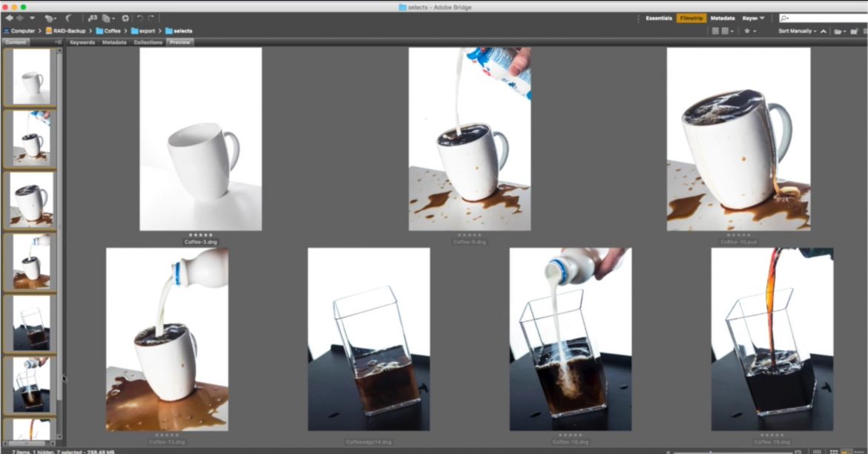This screenshot has height=454, width=868.
Task: Select filmstrip thumbnail of overflowing mug
Action: coord(32,200)
